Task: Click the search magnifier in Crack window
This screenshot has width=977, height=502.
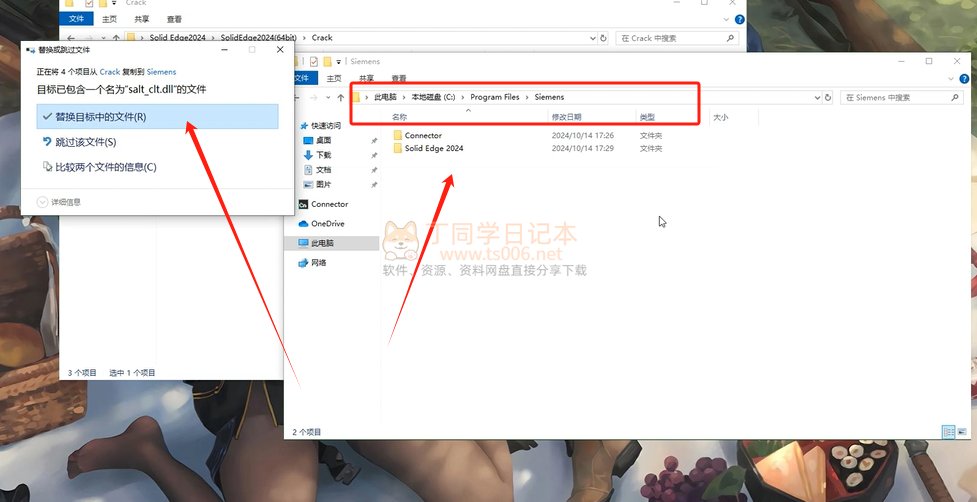Action: tap(730, 38)
